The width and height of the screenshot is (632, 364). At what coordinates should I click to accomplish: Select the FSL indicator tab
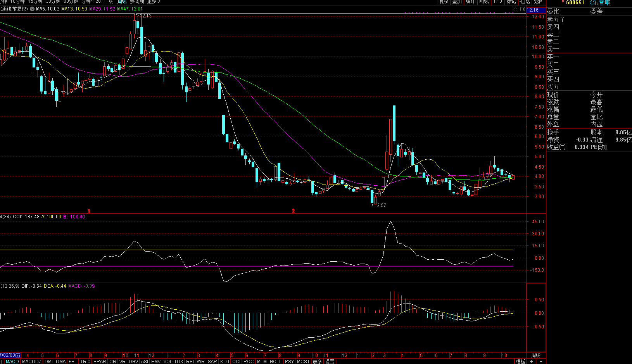click(73, 361)
